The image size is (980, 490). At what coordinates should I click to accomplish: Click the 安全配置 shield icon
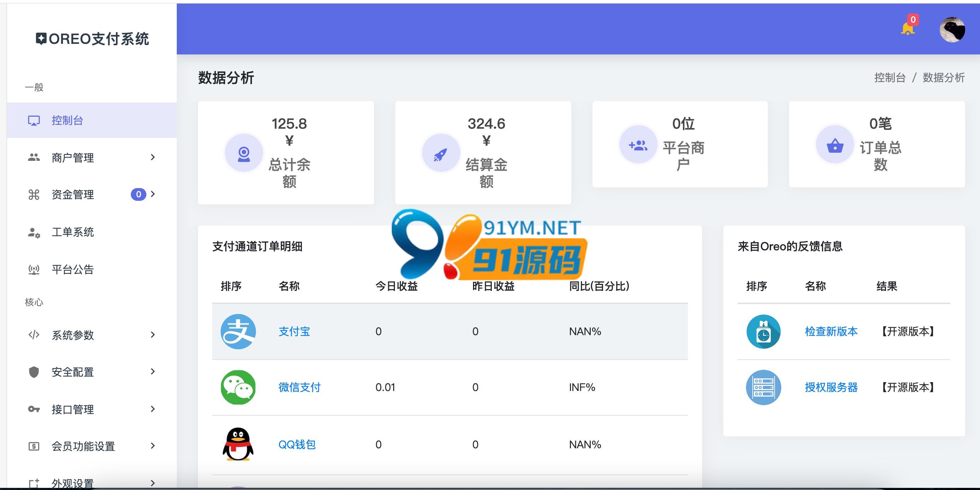pos(34,372)
